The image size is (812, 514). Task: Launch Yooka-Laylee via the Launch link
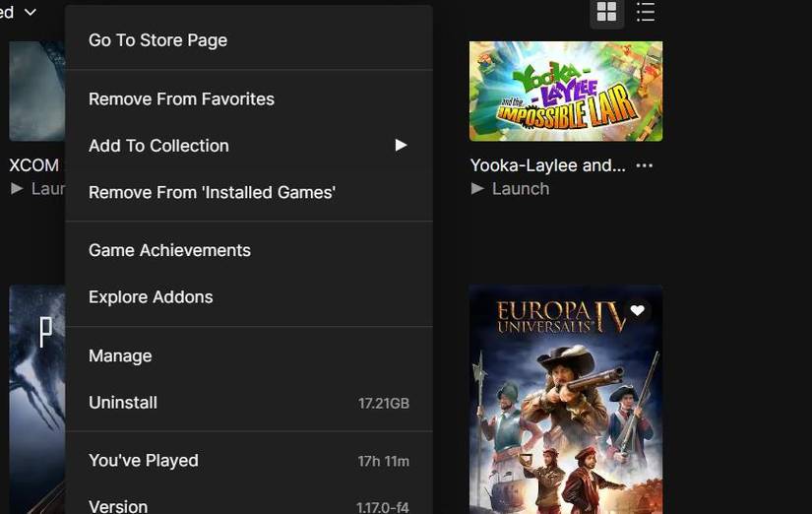click(520, 188)
